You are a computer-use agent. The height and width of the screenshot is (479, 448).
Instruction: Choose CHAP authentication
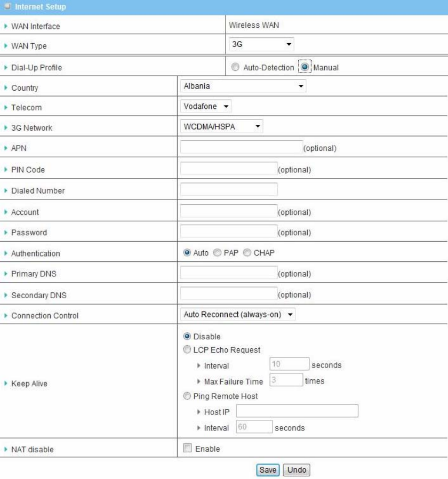point(247,253)
